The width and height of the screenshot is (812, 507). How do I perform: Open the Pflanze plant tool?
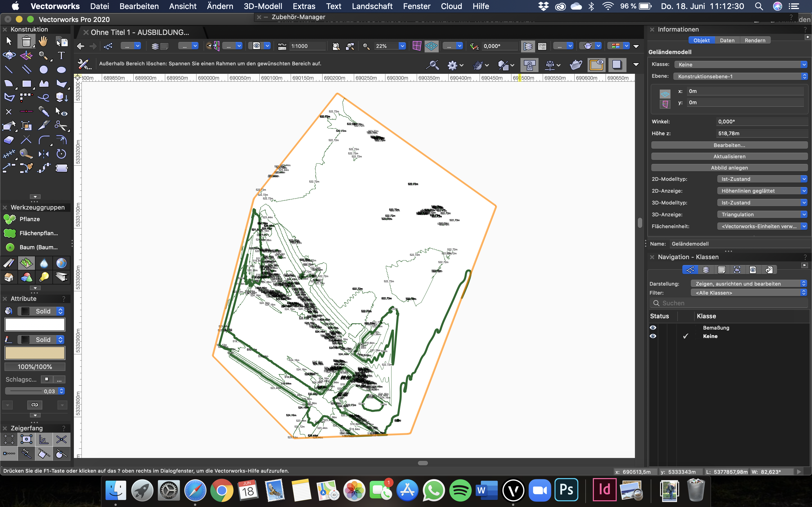(x=30, y=219)
